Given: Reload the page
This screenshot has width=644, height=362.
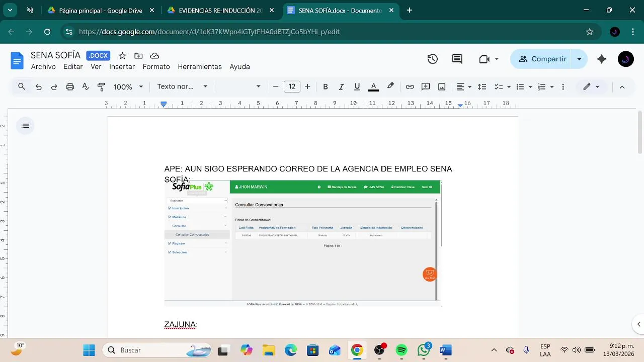Looking at the screenshot, I should pyautogui.click(x=47, y=32).
